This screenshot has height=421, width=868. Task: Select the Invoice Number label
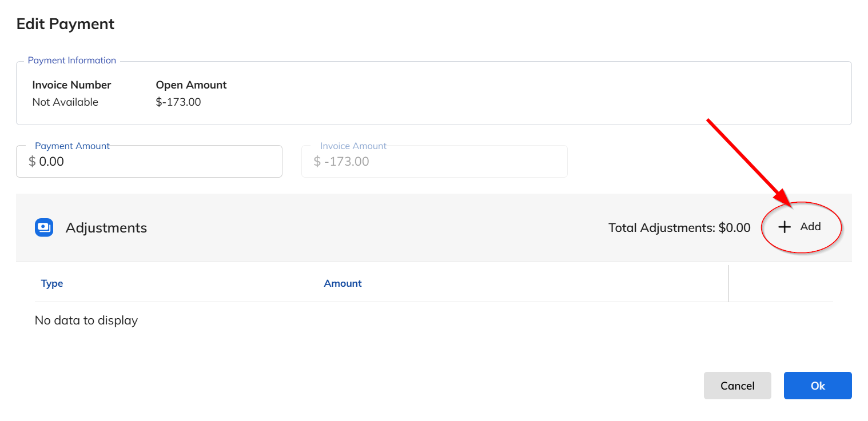click(x=72, y=85)
